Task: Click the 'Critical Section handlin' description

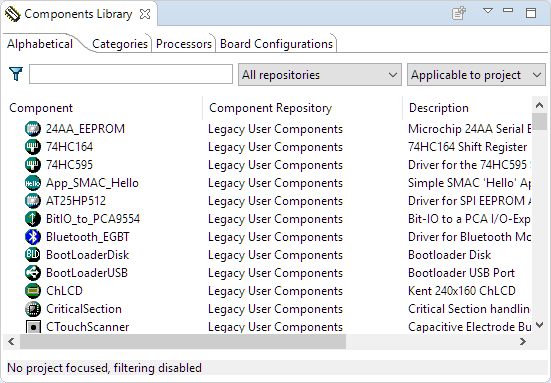Action: click(x=469, y=309)
